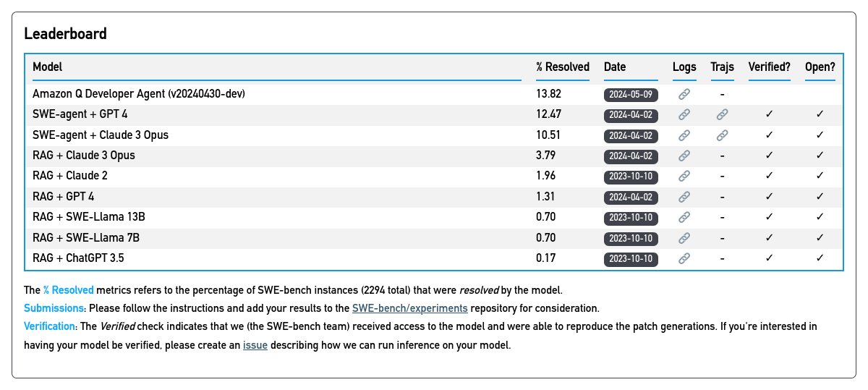The image size is (868, 390).
Task: Click Open checkmark for RAG + ChatGPT 3.5
Action: (x=820, y=258)
